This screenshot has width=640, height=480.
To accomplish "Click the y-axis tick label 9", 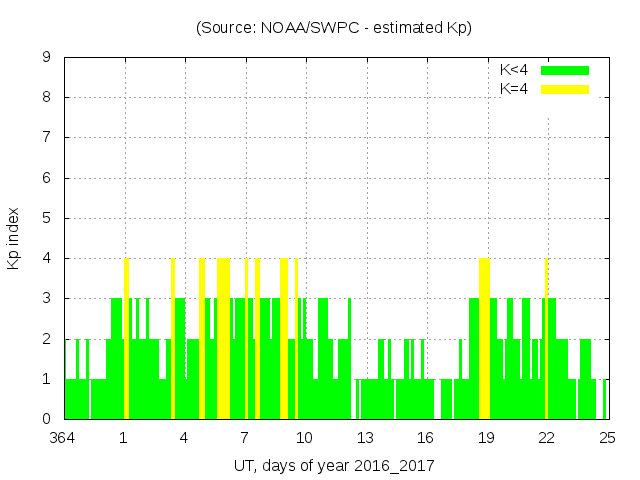I will 46,58.
